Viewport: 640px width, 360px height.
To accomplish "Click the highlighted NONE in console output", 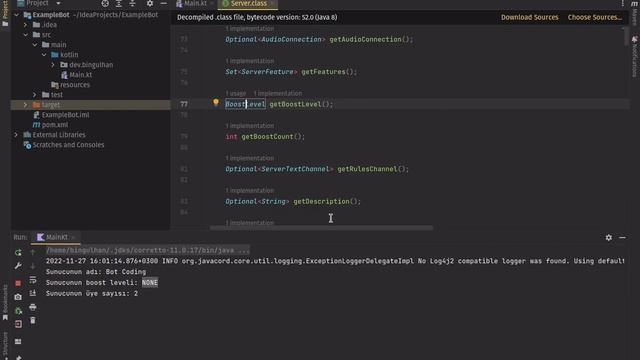I will coord(150,282).
